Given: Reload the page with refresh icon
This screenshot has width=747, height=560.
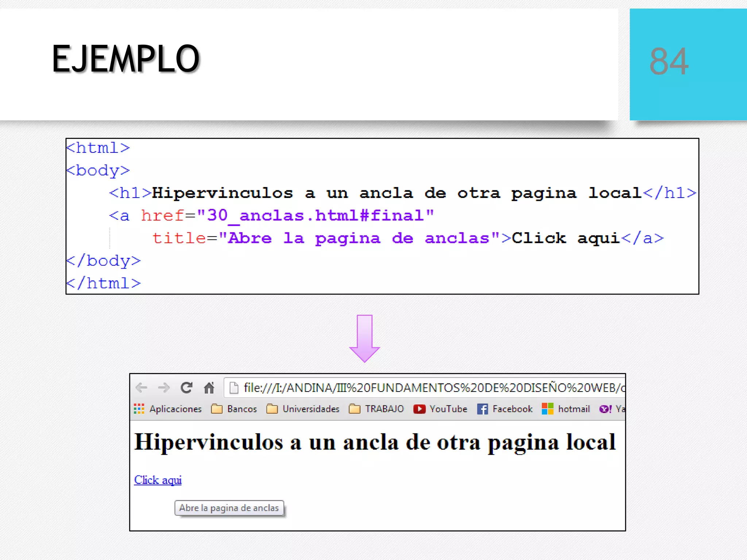Looking at the screenshot, I should point(186,388).
